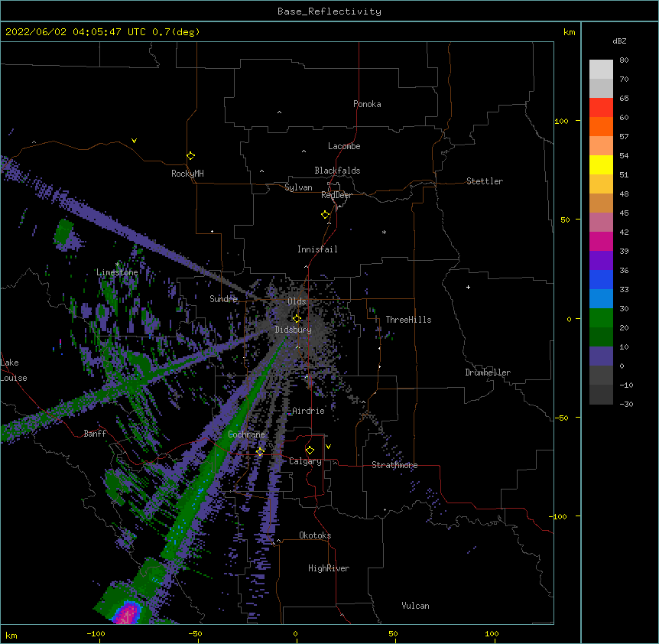Pick the blue 33-36 dBZ legend swatch
The image size is (659, 644).
pos(601,279)
